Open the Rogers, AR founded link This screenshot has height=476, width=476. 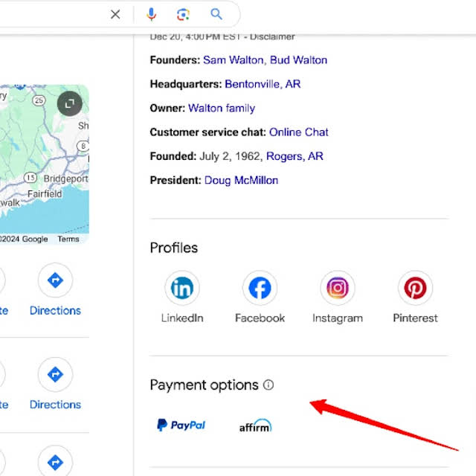pos(295,156)
